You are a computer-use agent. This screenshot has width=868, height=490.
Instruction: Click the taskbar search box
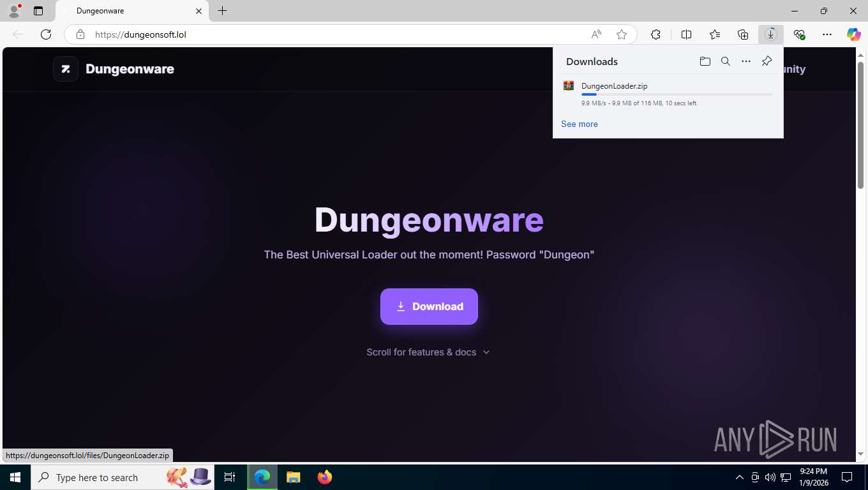(123, 477)
